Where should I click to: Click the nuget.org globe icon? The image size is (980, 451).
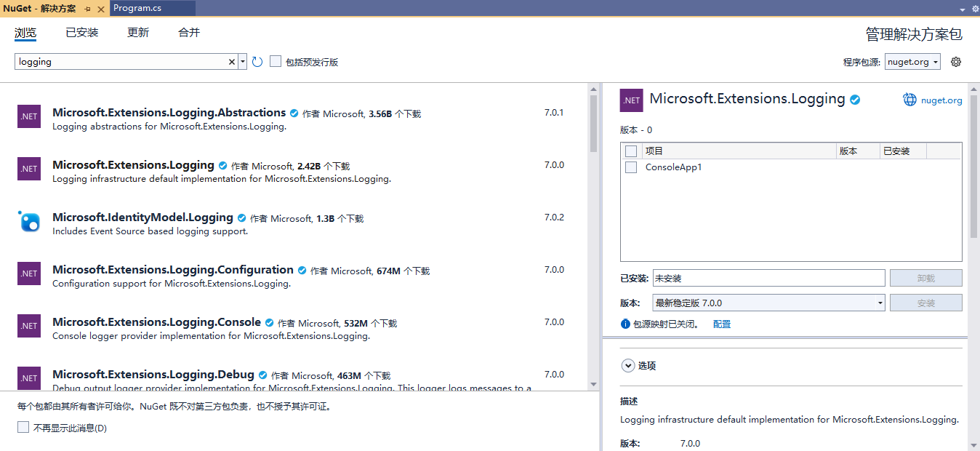tap(909, 100)
